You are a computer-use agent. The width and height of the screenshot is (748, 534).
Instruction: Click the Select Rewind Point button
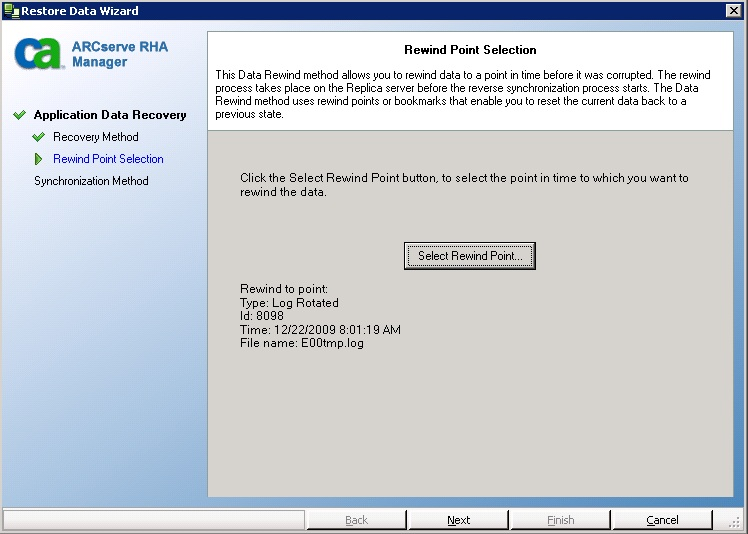469,256
